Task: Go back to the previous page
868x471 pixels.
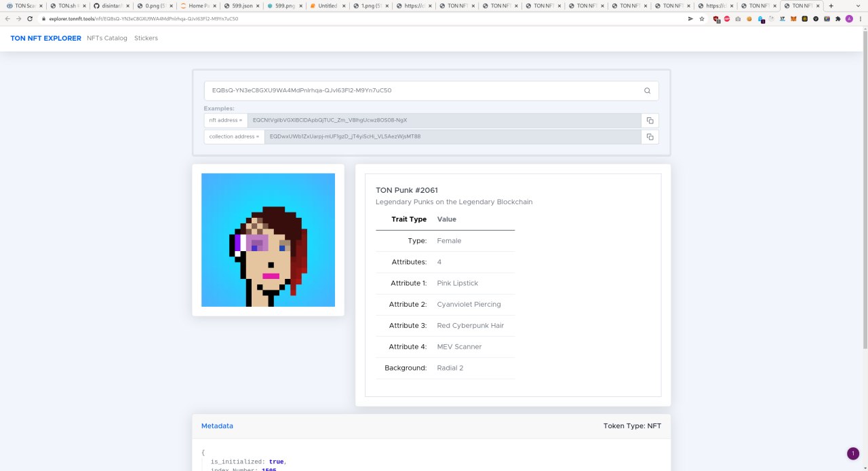Action: point(7,18)
